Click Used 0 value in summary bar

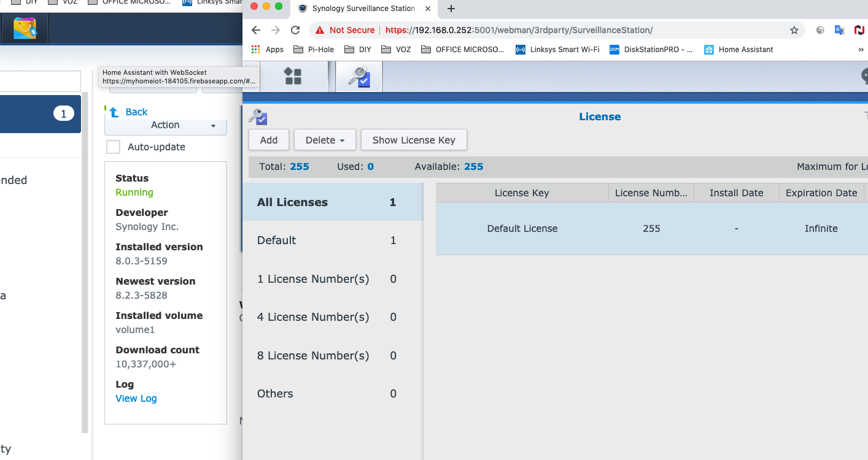pos(371,167)
